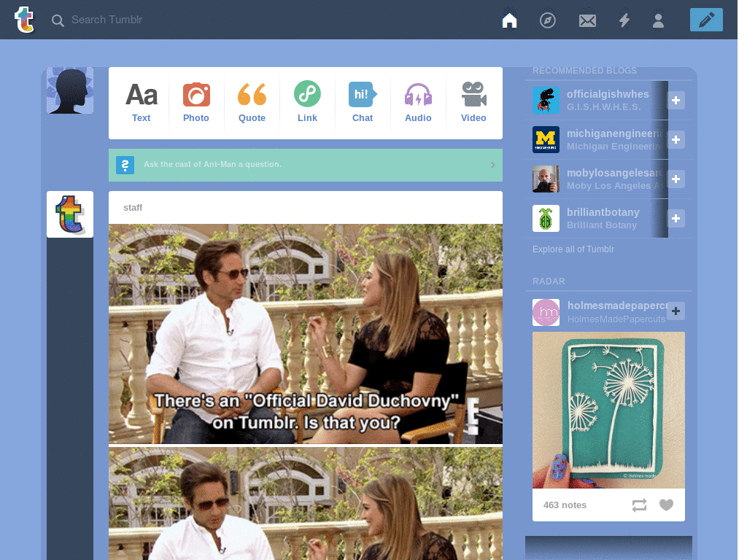The image size is (747, 560).
Task: View the 463 notes on radar post
Action: pyautogui.click(x=565, y=505)
